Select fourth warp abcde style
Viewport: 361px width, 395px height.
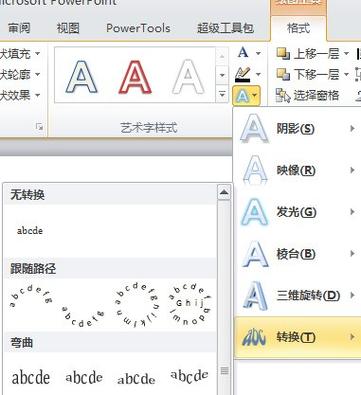(189, 377)
